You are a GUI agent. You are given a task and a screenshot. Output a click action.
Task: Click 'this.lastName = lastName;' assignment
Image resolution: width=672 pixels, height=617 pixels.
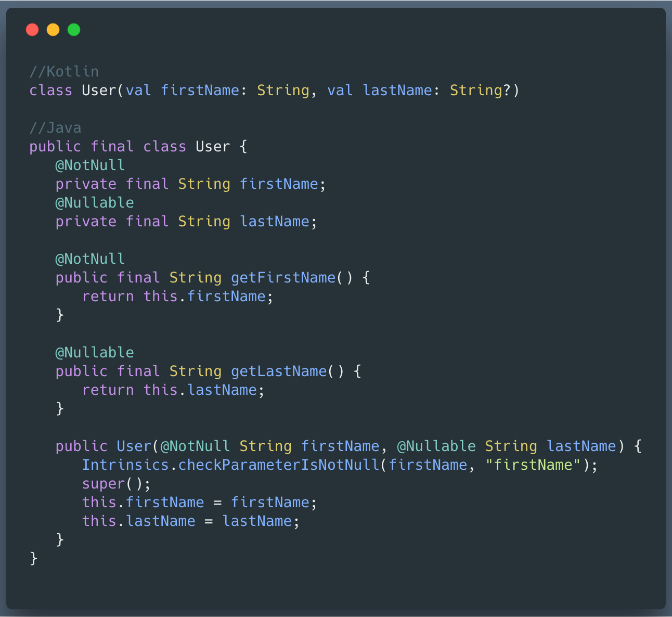[191, 521]
